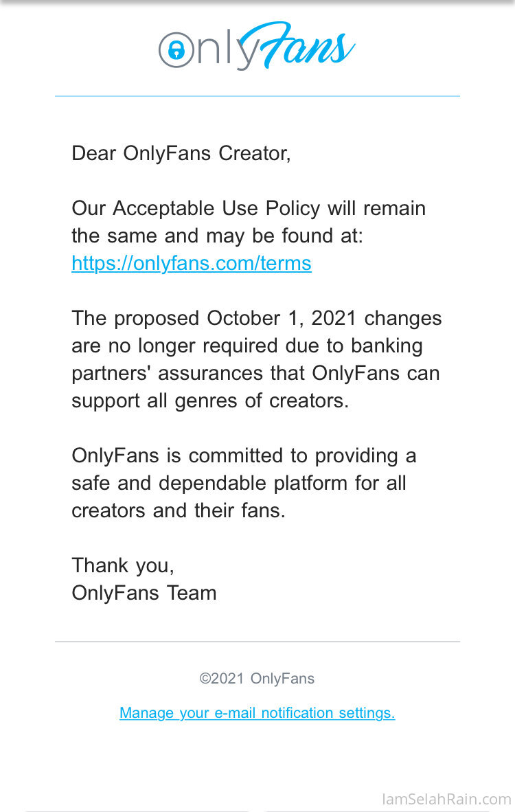This screenshot has height=812, width=515.
Task: Click the "Thank you," closing line
Action: [123, 565]
